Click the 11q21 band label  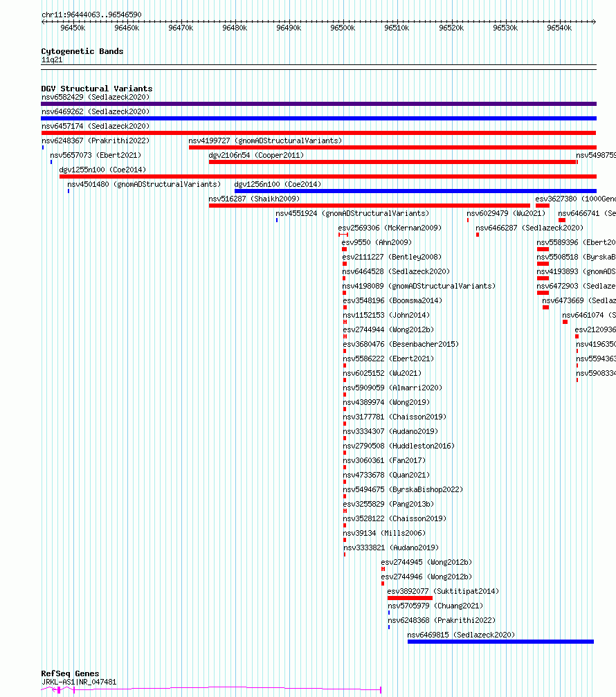(x=52, y=60)
